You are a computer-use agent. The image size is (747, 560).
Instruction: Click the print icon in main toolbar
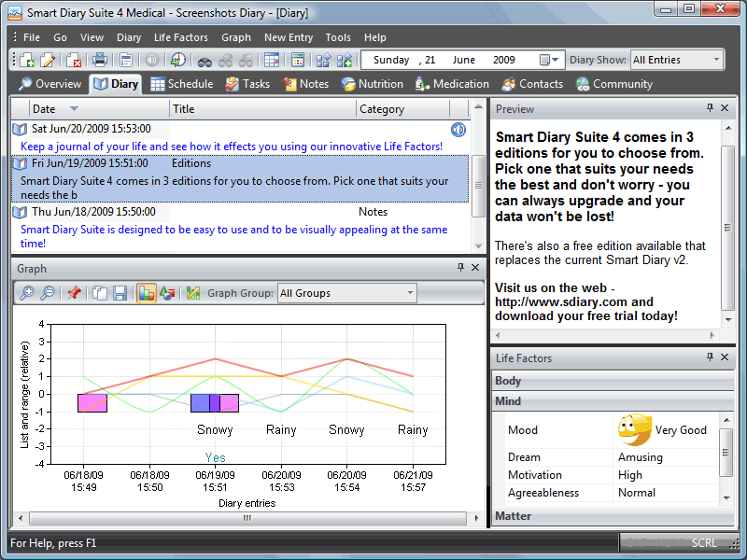coord(99,61)
